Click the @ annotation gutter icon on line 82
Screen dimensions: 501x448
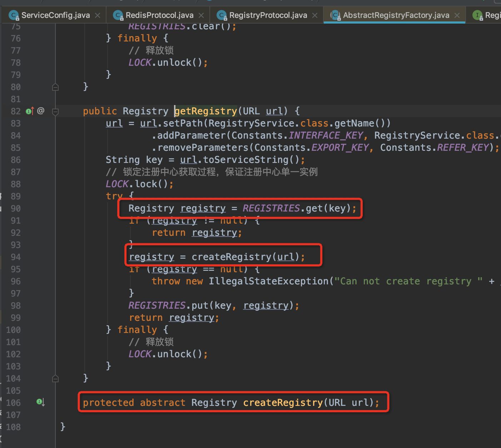point(41,111)
